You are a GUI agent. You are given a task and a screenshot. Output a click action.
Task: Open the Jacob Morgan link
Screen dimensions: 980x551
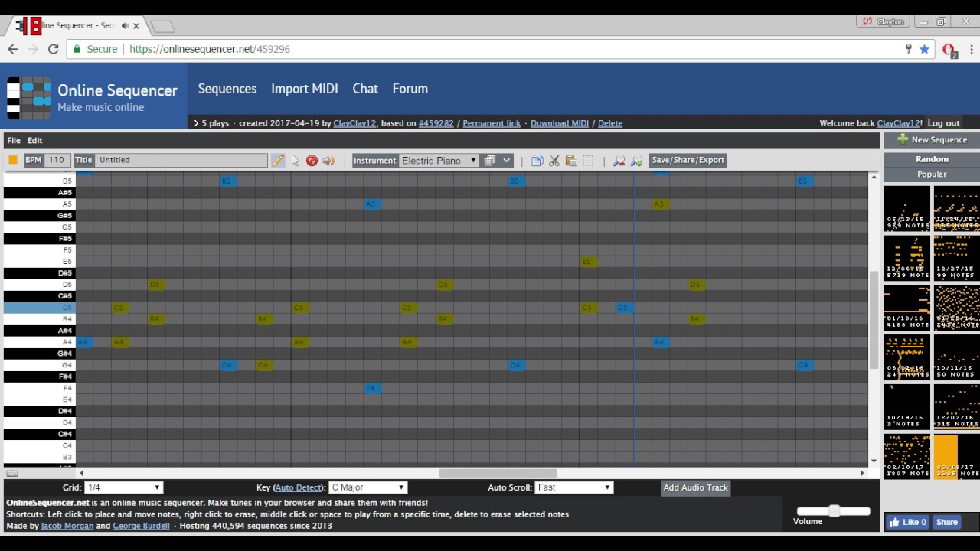67,526
